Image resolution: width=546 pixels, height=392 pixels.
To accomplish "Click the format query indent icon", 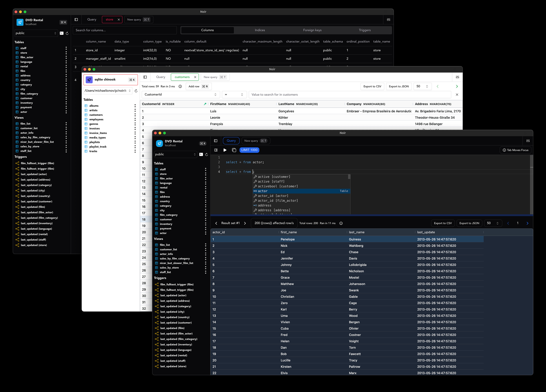I will coord(216,150).
